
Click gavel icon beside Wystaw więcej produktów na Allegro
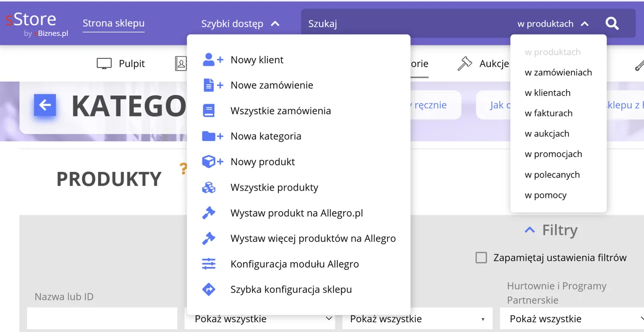[x=209, y=238]
